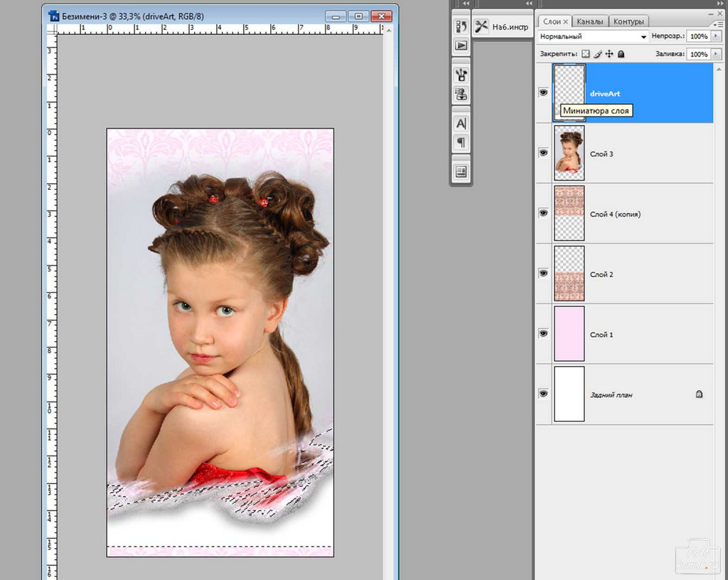Viewport: 728px width, 580px height.
Task: Click the Layers list scrollbar up arrow
Action: point(719,69)
